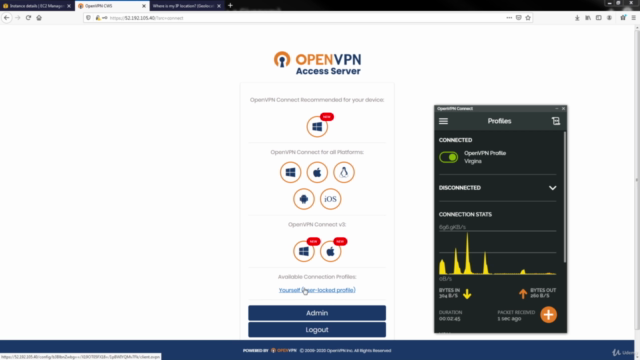The image size is (640, 360).
Task: Open the downloads panel
Action: coord(577,18)
